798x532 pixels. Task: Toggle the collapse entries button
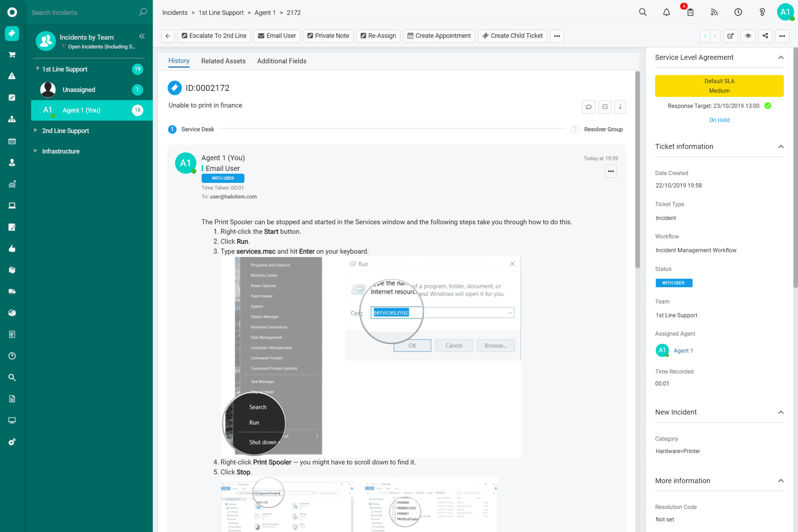coord(605,107)
